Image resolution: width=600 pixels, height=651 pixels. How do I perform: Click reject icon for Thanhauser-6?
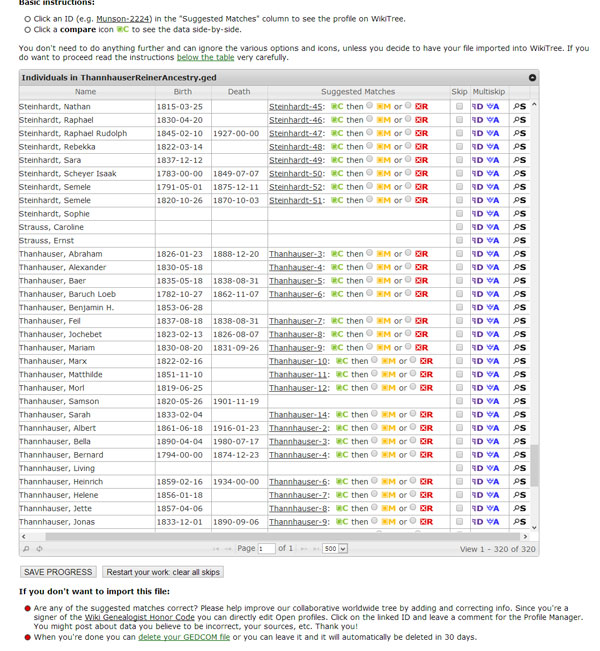point(421,294)
